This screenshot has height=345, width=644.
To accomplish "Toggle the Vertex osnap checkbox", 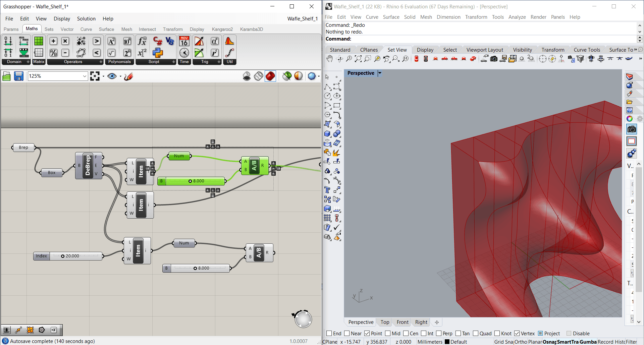I will pos(517,333).
